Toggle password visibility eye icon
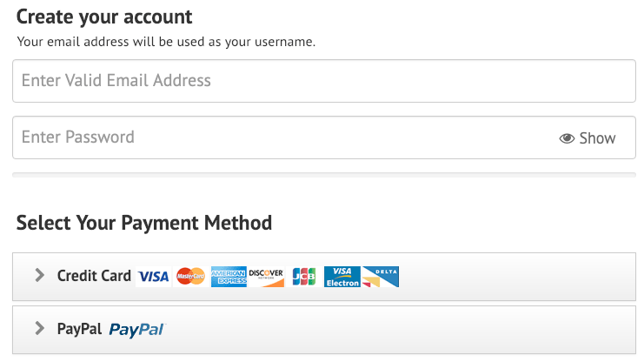Screen dimensions: 644x362 [x=567, y=138]
